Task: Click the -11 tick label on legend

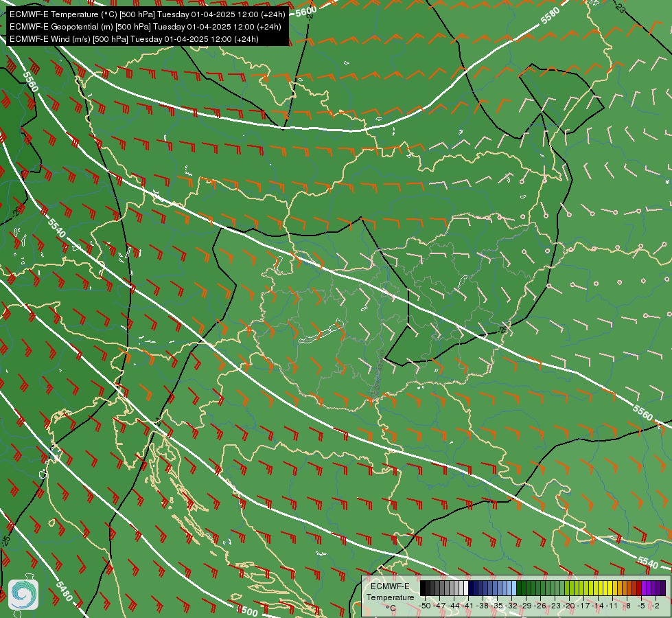Action: click(x=612, y=606)
